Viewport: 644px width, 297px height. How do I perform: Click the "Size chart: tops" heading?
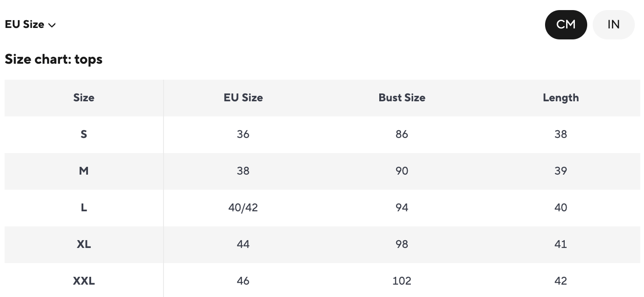point(54,60)
